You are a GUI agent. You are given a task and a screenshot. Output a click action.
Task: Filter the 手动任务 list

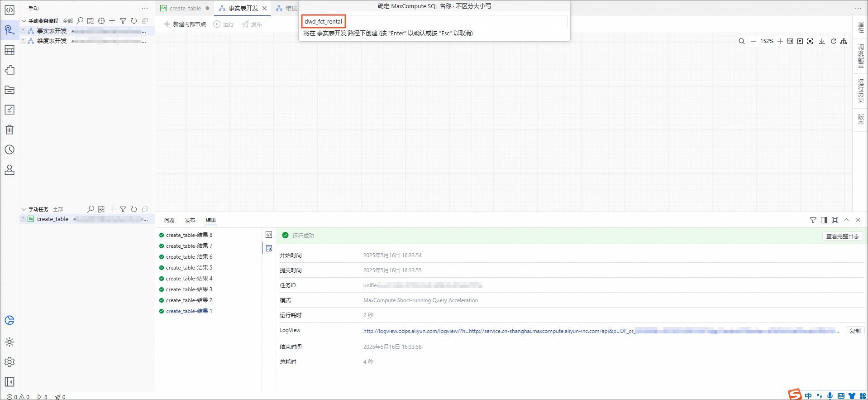click(x=123, y=209)
